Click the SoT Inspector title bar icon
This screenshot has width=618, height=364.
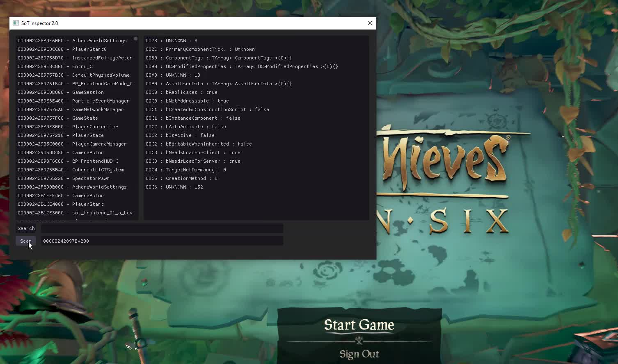(x=16, y=23)
